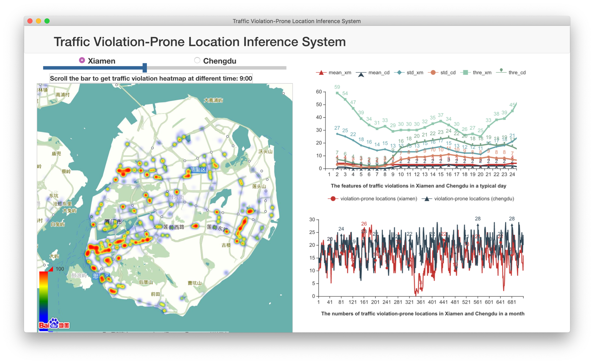Click the blue filled part of time slider
Screen dimensions: 594x364
point(93,68)
